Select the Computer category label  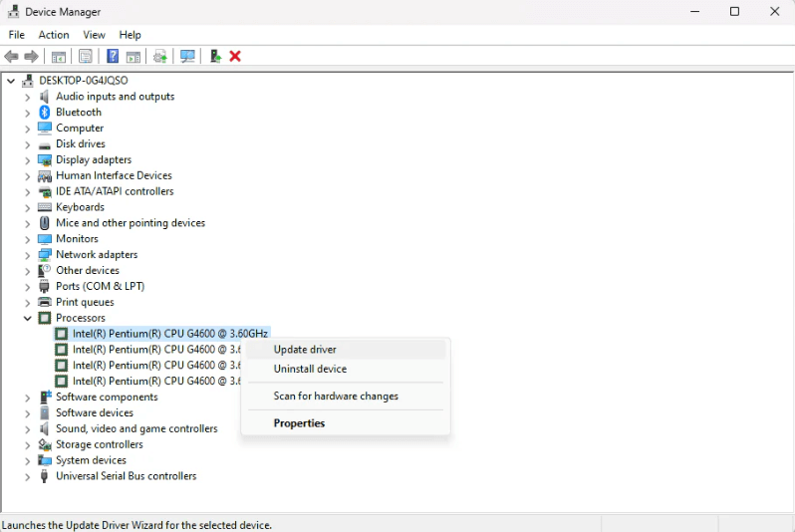click(80, 128)
